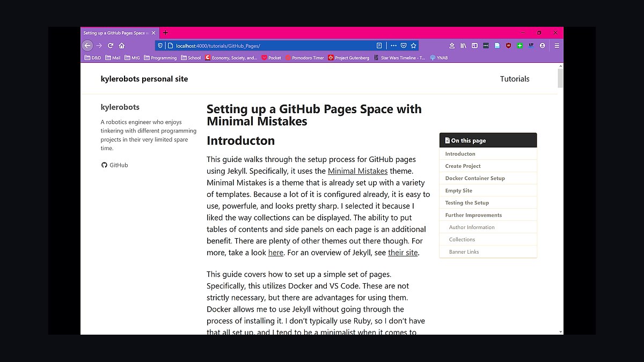Open the YNAB bookmark
Image resolution: width=644 pixels, height=362 pixels.
click(x=438, y=57)
